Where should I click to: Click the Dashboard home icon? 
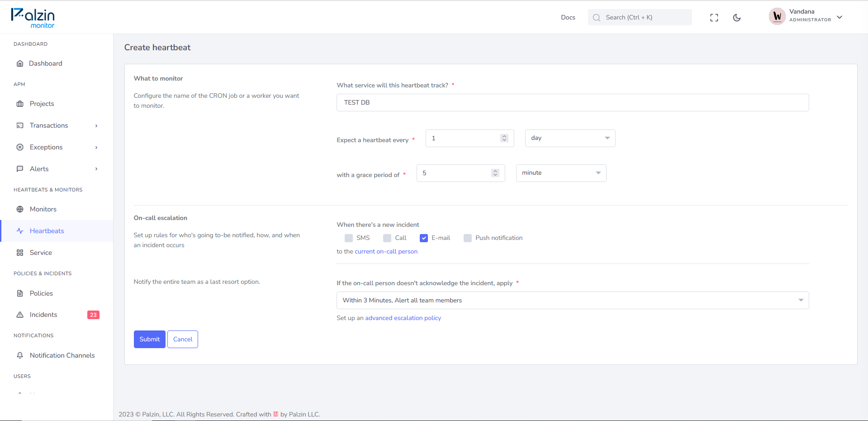pyautogui.click(x=20, y=63)
